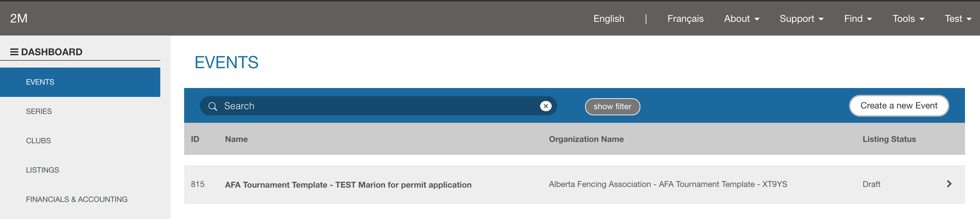Screen dimensions: 980x219
Task: Click into the event Search field
Action: [x=377, y=106]
